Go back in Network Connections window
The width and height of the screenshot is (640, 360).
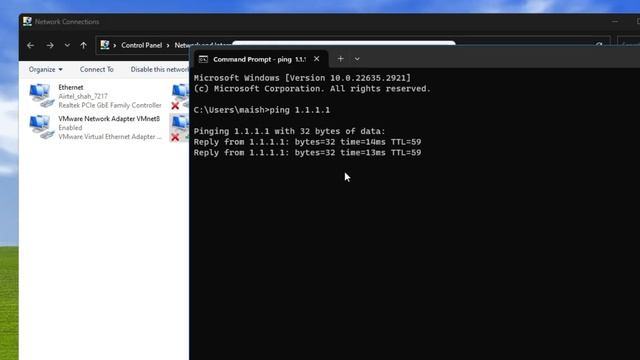[30, 45]
